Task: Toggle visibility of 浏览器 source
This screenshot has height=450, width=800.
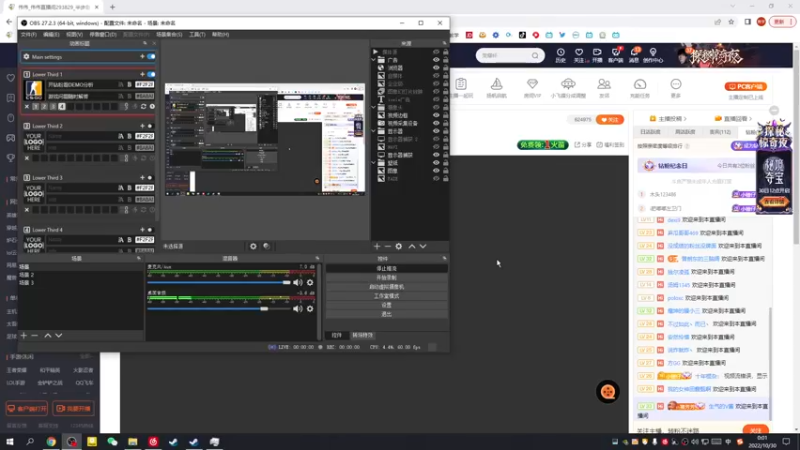Action: [436, 68]
